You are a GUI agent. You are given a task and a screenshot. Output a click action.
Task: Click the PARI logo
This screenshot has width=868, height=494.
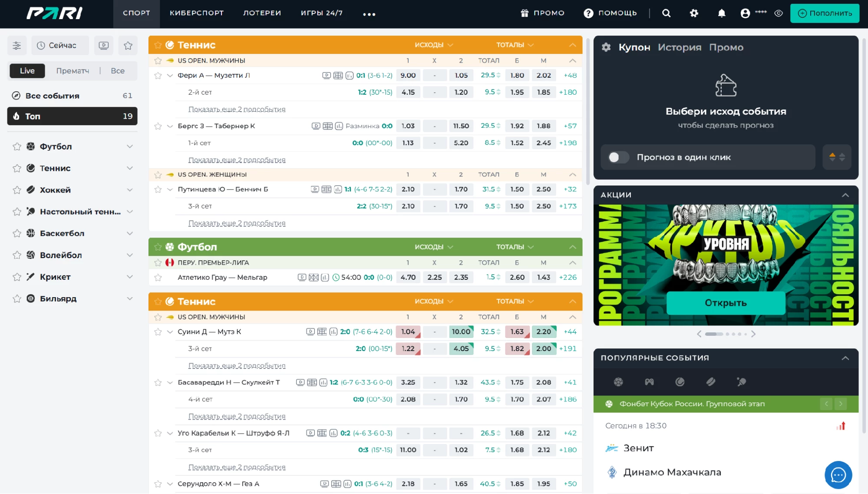coord(55,13)
